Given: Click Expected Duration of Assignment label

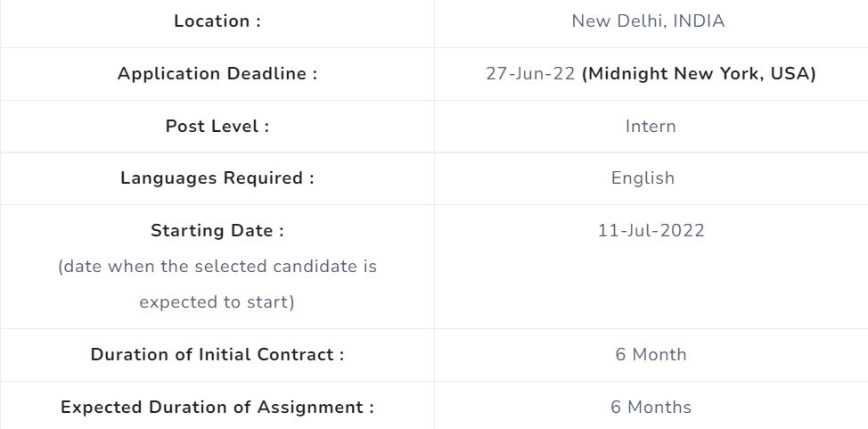Looking at the screenshot, I should [217, 408].
